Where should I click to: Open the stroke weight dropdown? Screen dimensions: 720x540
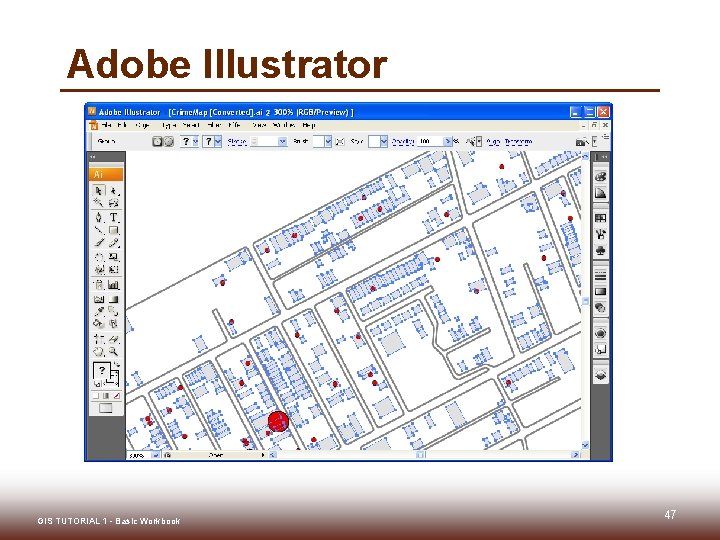(282, 141)
